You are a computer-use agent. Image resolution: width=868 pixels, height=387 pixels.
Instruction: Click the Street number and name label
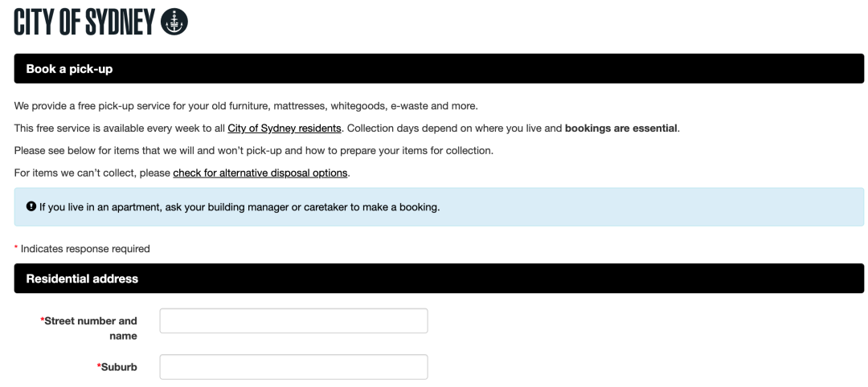[x=90, y=328]
